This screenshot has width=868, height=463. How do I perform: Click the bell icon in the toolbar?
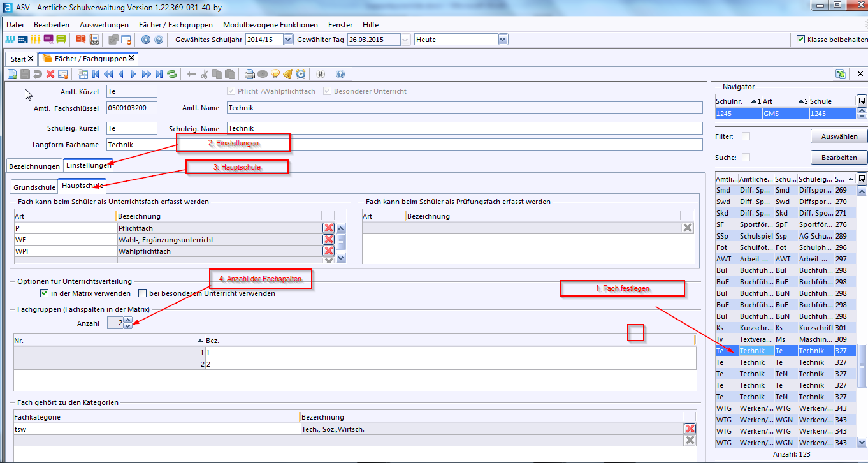(288, 74)
